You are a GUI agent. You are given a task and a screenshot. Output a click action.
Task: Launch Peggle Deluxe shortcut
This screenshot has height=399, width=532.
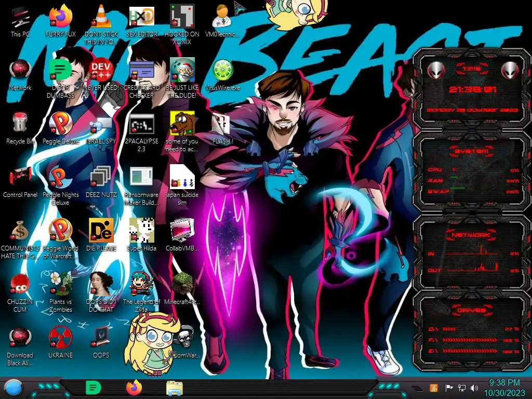pyautogui.click(x=61, y=123)
